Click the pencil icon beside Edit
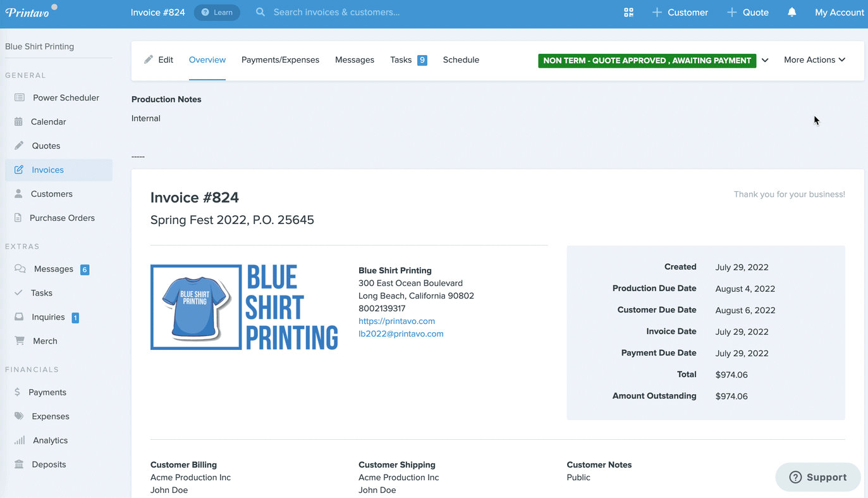Viewport: 868px width, 498px height. tap(149, 59)
